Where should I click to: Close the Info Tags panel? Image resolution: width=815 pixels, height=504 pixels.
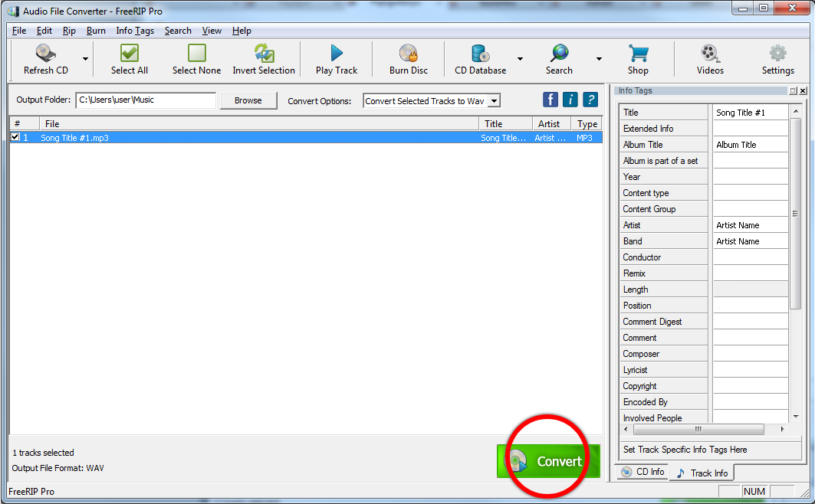803,91
